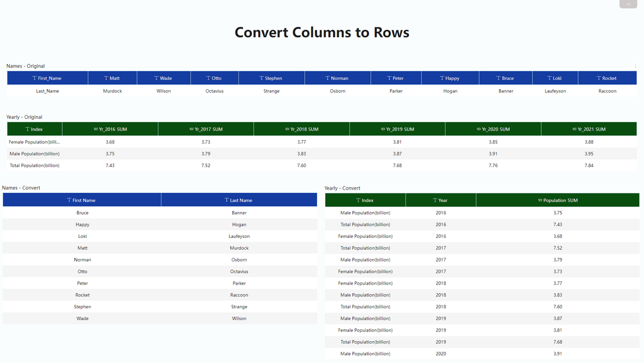Sort by the Yr_2019 SUM column header

[x=397, y=129]
